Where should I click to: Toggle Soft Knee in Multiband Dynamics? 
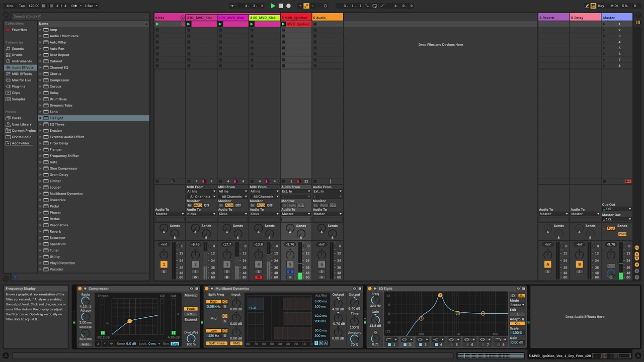217,343
